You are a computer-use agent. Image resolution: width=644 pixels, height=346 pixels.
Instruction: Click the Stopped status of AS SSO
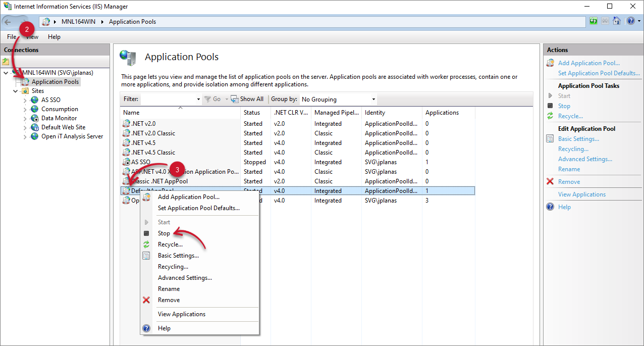point(255,162)
